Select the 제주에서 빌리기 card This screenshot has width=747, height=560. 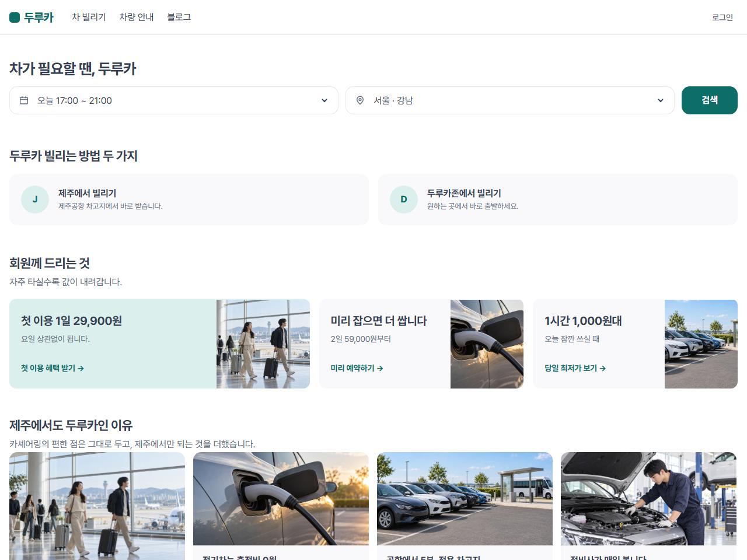click(x=189, y=199)
